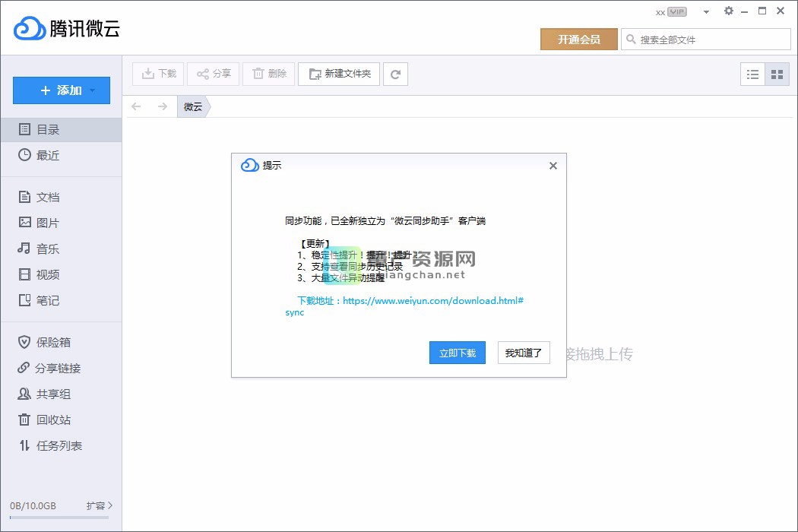
Task: Click the 删除 delete toolbar button
Action: 269,74
